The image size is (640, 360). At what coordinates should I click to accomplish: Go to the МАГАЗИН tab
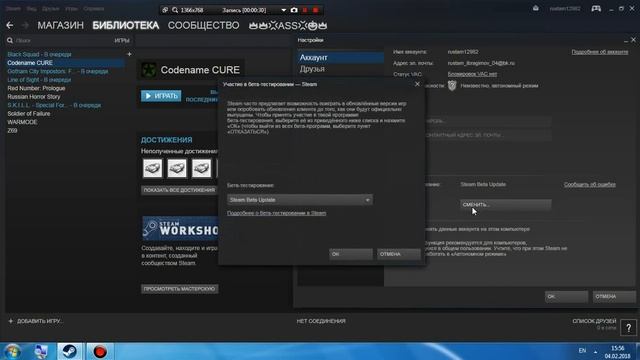(x=60, y=25)
